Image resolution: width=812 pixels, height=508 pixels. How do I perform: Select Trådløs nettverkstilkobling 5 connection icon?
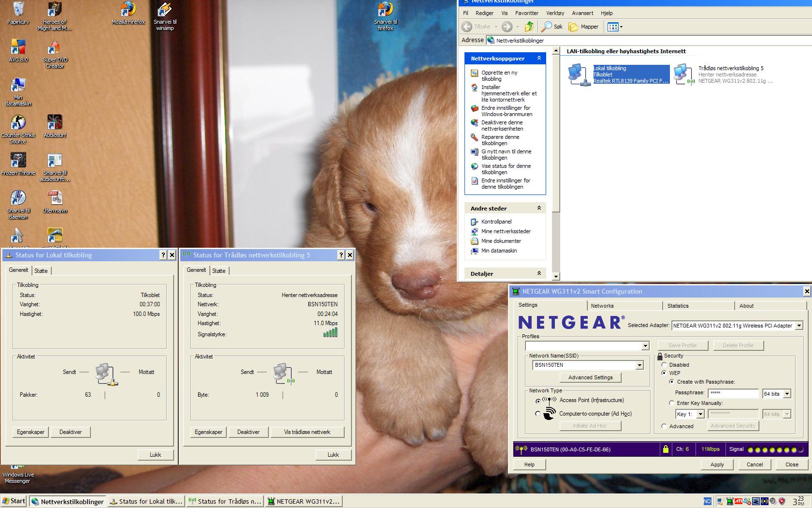[724, 75]
